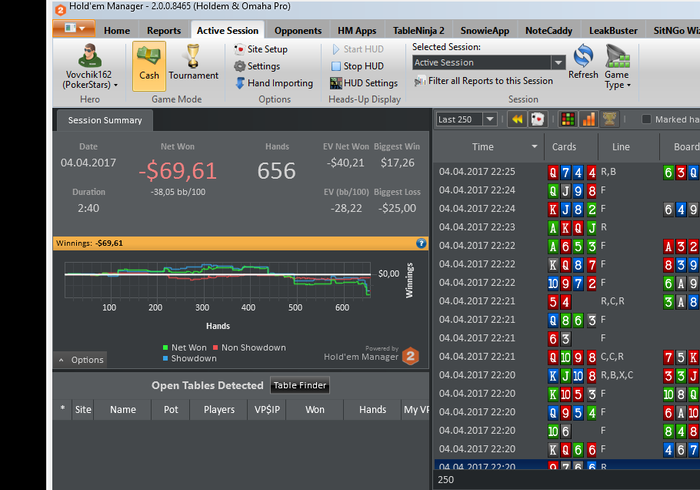This screenshot has height=490, width=700.
Task: Open the Table Finder
Action: (x=300, y=386)
